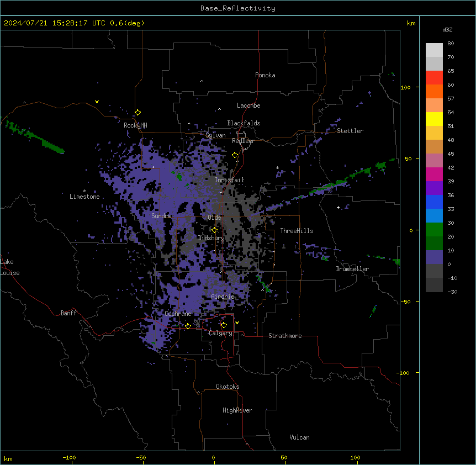Viewport: 476px width, 465px height.
Task: Select the Airdrie city label
Action: tap(223, 297)
